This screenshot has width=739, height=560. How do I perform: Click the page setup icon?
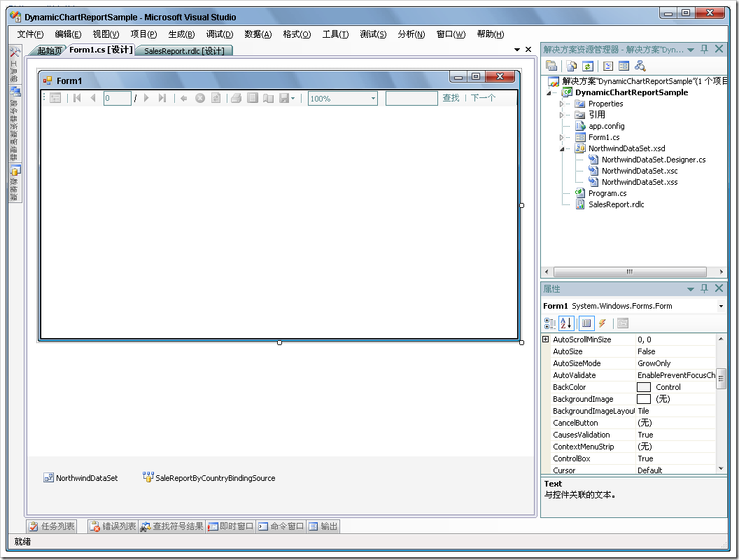[268, 98]
